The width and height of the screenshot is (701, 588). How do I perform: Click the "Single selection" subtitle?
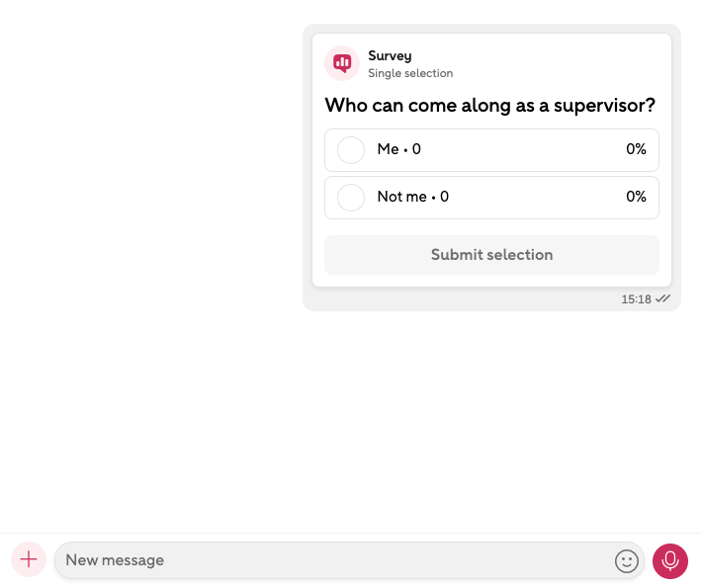[410, 73]
